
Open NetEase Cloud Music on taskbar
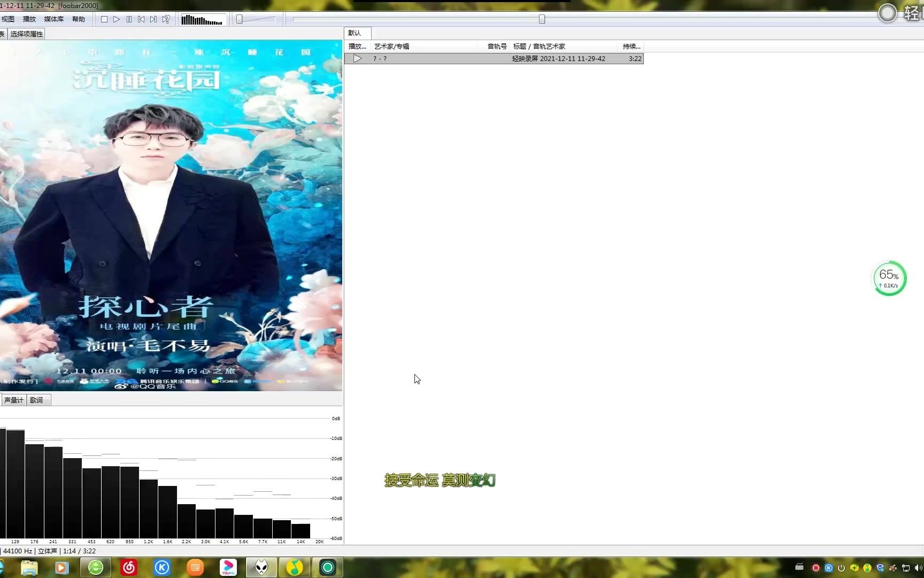(129, 567)
